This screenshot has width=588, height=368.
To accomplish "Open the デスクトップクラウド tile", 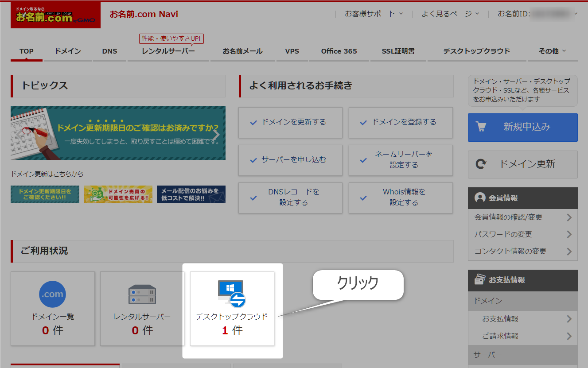I will (232, 309).
